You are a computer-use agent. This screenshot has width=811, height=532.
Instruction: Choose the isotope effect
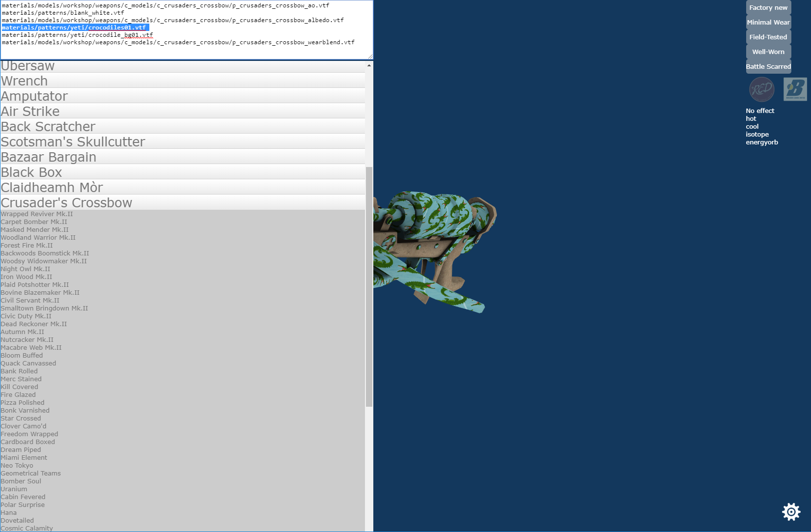[x=757, y=135]
